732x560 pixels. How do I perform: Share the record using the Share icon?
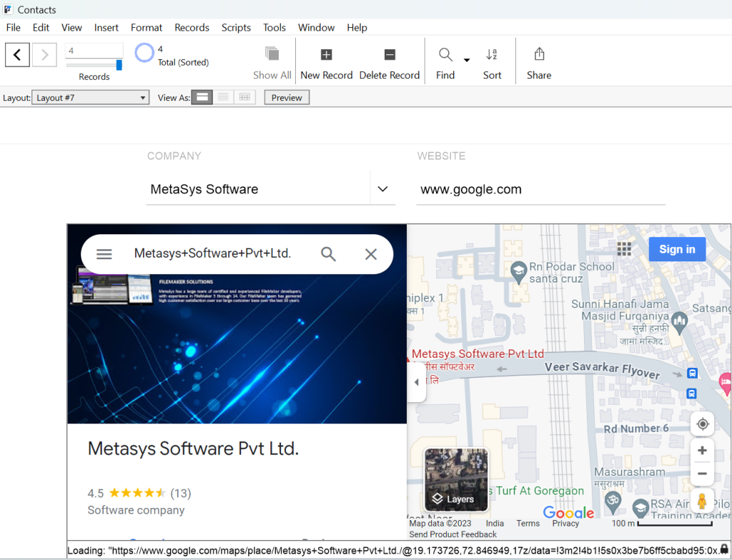click(x=538, y=54)
